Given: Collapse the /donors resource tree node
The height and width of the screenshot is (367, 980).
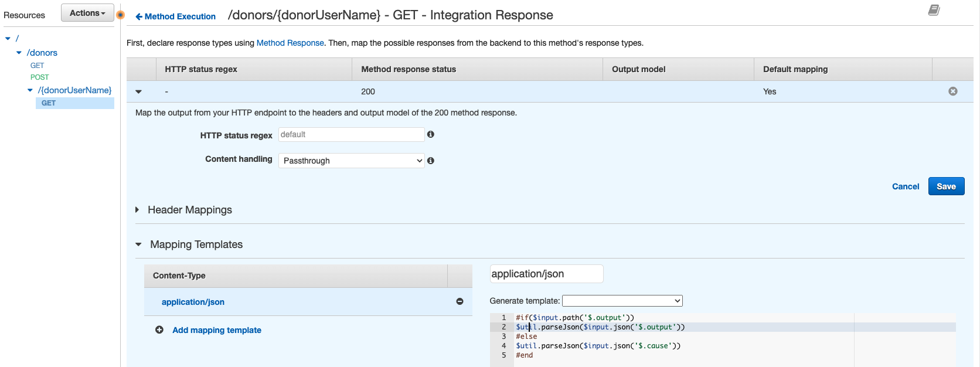Looking at the screenshot, I should point(19,53).
